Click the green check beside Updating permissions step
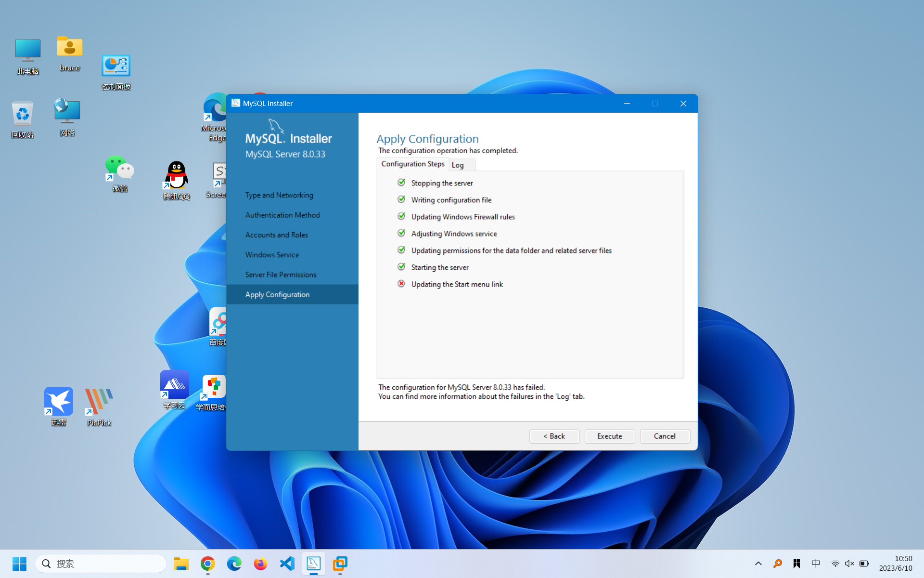The width and height of the screenshot is (924, 578). 401,250
